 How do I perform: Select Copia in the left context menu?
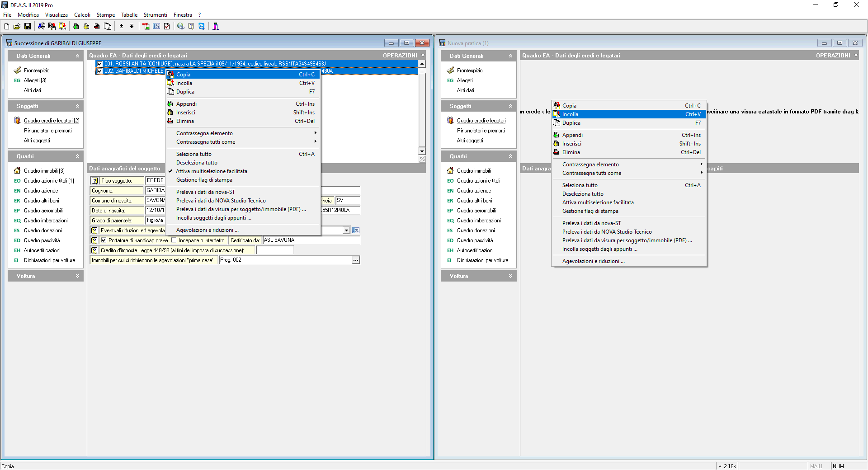pos(183,75)
